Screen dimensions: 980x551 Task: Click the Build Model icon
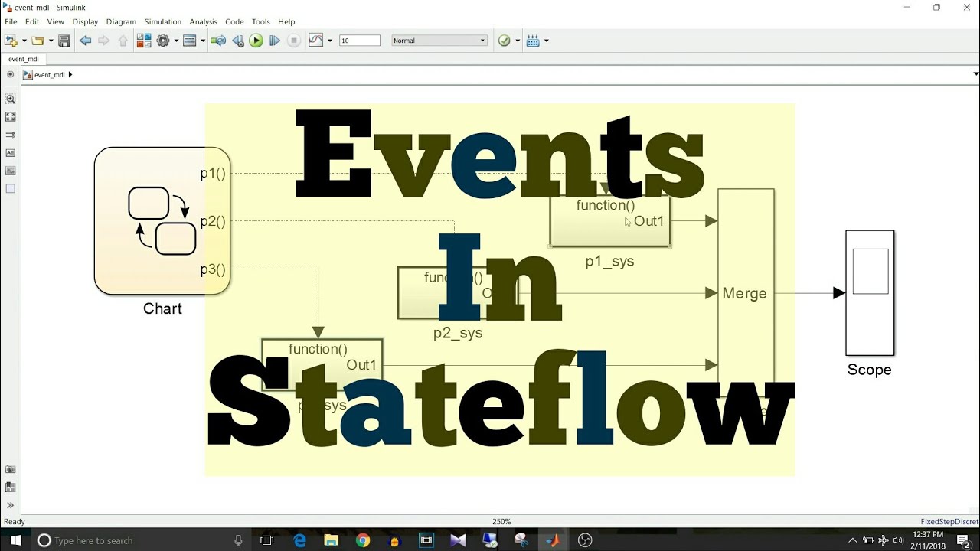tap(533, 41)
